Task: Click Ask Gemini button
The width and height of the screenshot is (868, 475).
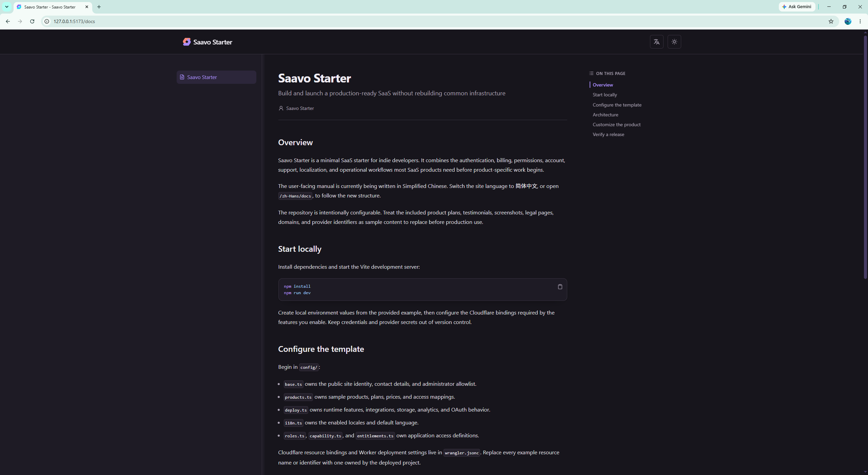Action: pos(797,7)
